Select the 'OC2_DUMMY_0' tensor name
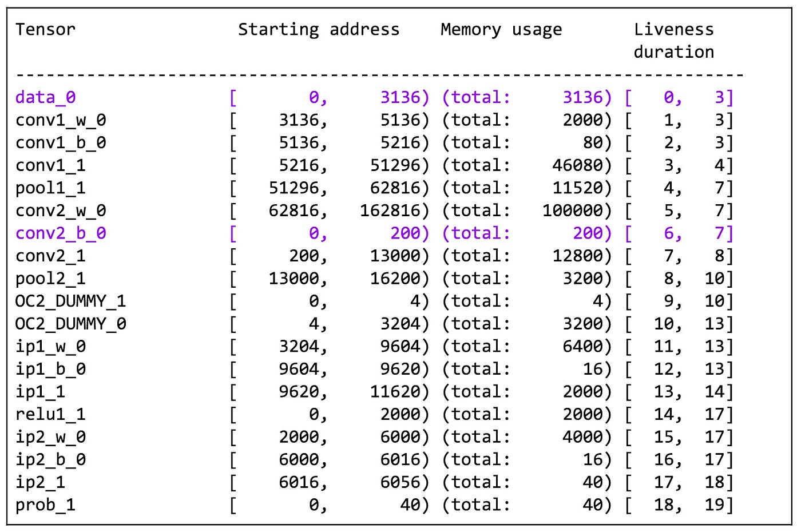 point(70,324)
